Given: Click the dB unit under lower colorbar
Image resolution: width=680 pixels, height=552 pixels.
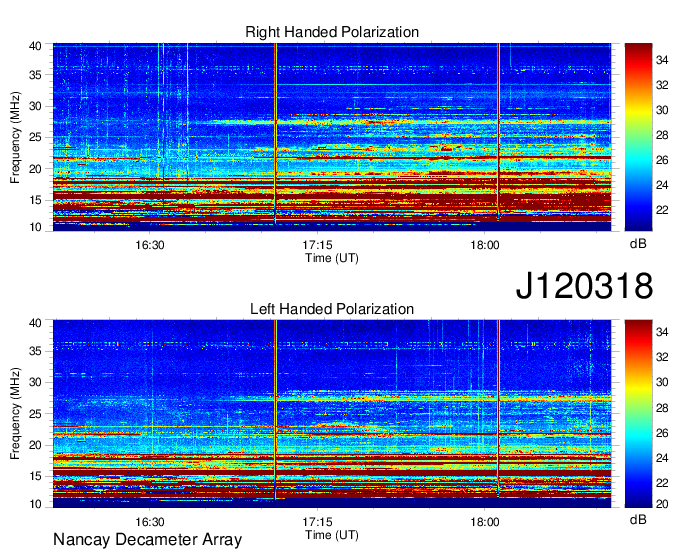Looking at the screenshot, I should pos(638,519).
